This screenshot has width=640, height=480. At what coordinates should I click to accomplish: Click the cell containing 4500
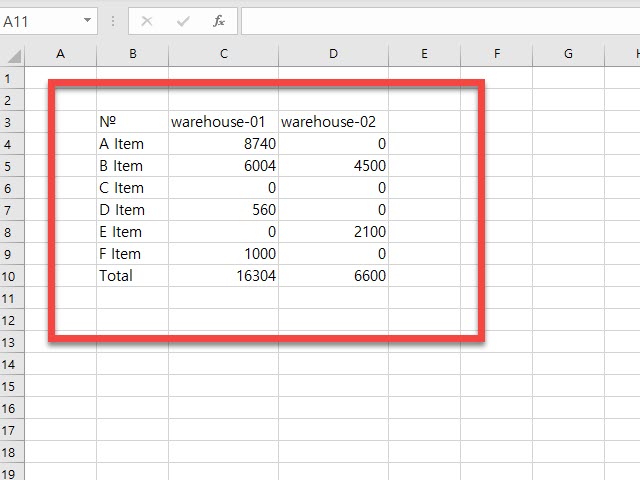click(x=333, y=166)
